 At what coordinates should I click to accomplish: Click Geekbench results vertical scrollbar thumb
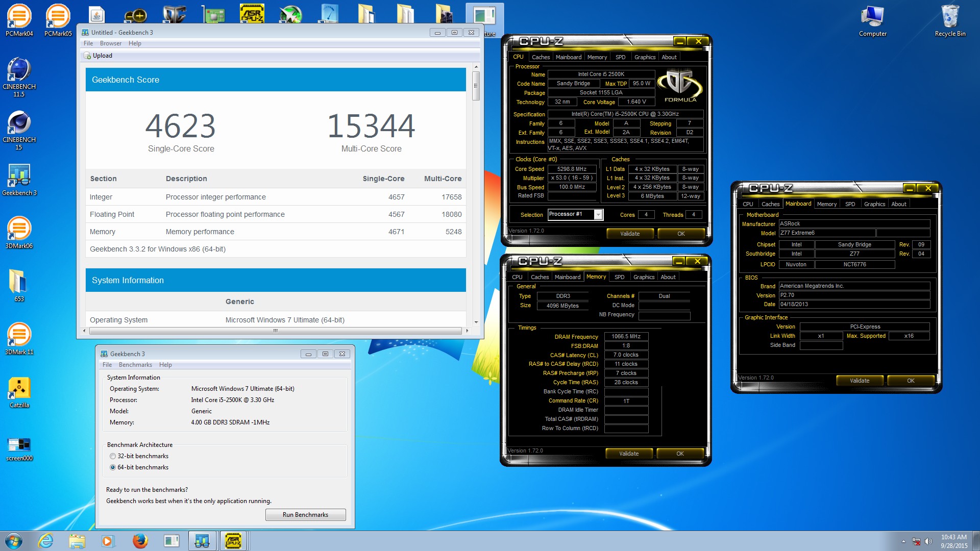476,86
